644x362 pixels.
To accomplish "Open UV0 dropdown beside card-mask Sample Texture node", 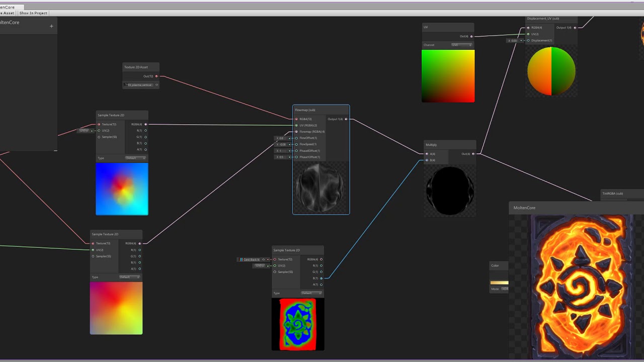I will [260, 265].
